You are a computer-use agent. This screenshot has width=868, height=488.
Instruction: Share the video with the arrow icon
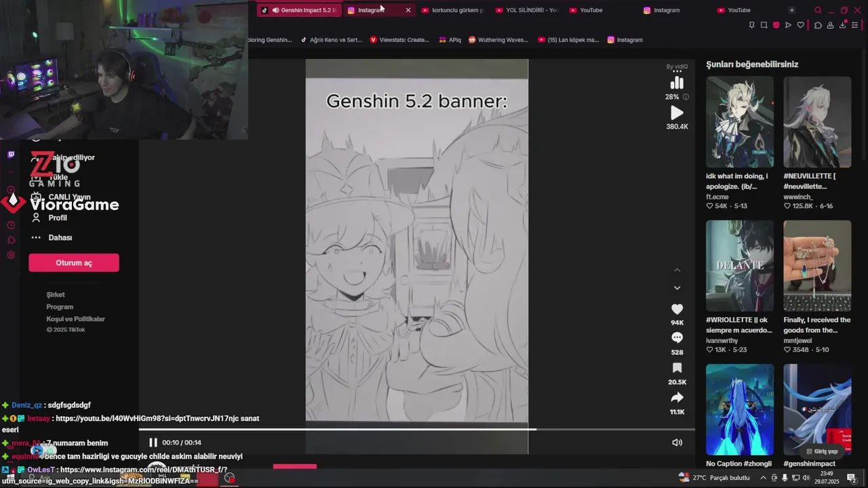677,398
